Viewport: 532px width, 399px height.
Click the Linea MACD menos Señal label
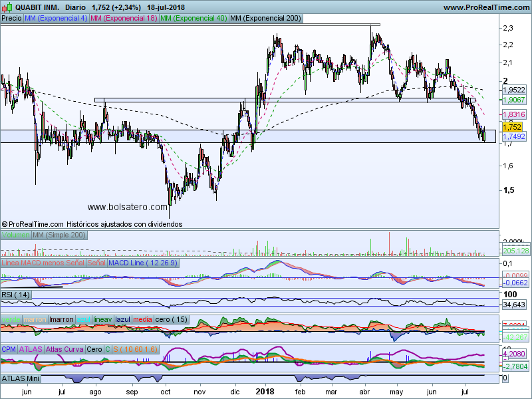click(x=43, y=263)
